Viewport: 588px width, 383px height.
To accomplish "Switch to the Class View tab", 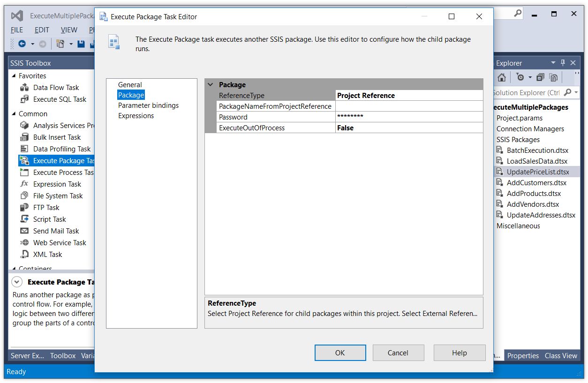I will [x=561, y=356].
